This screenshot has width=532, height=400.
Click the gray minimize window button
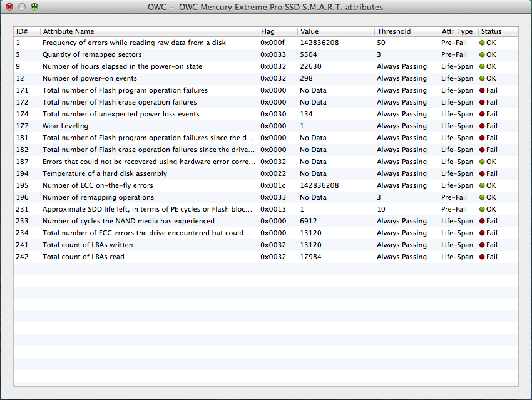pos(22,7)
